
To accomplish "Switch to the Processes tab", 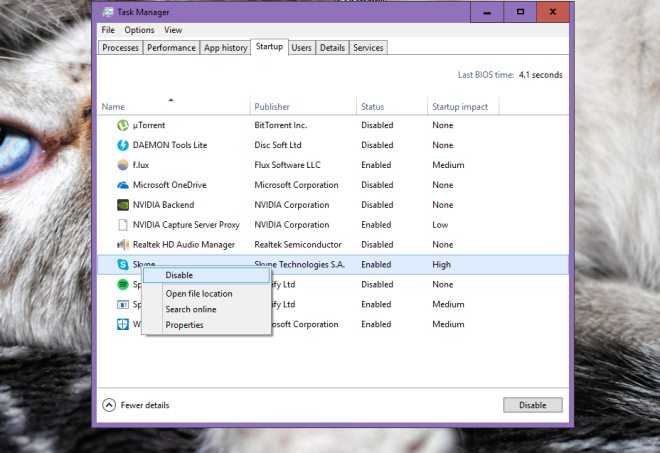I will [x=120, y=48].
